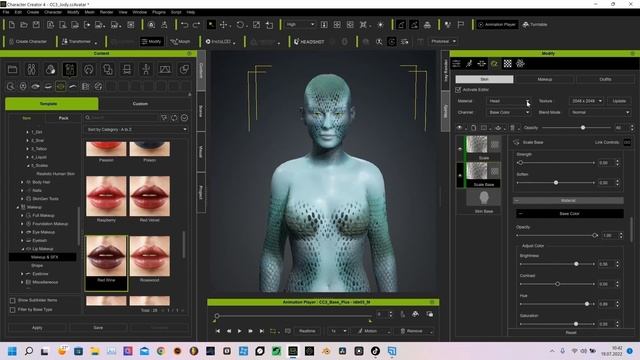Click the filter icon beside search

tap(164, 118)
